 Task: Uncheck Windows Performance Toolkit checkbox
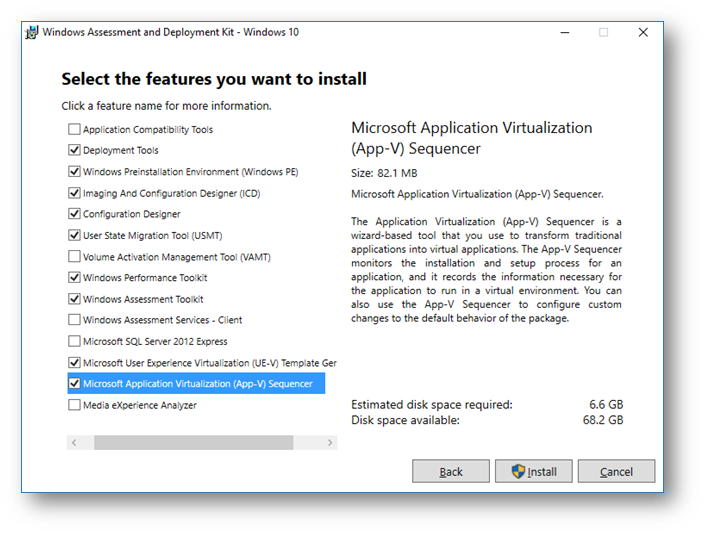tap(74, 277)
